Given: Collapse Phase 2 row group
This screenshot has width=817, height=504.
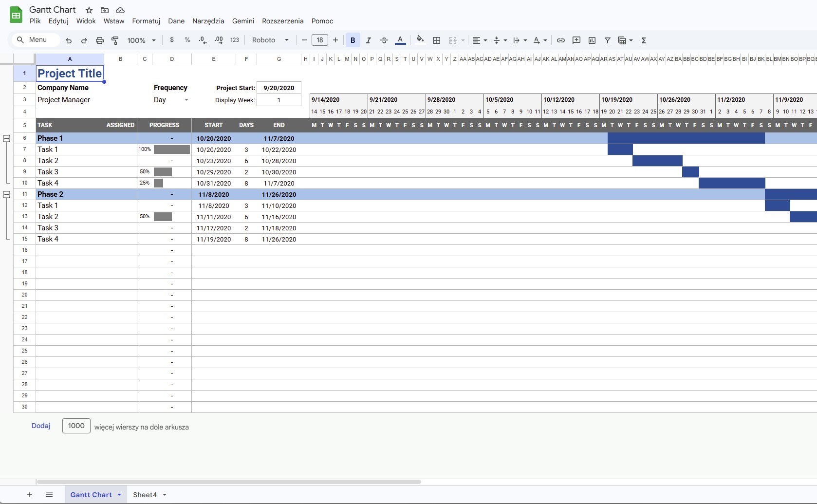Looking at the screenshot, I should (x=7, y=195).
